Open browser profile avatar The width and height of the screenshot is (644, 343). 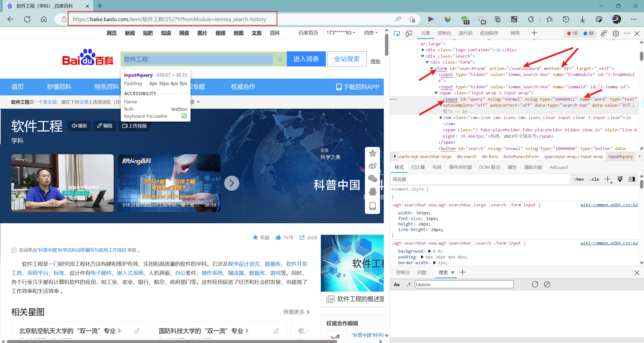616,19
